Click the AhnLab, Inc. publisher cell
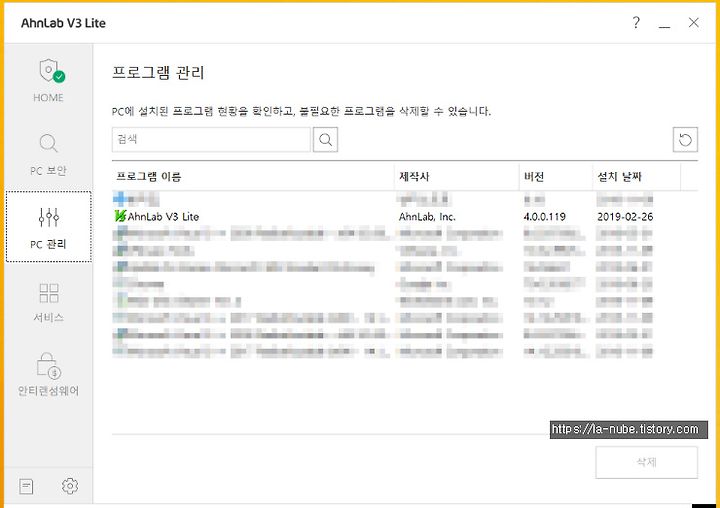Image resolution: width=720 pixels, height=508 pixels. click(x=427, y=217)
